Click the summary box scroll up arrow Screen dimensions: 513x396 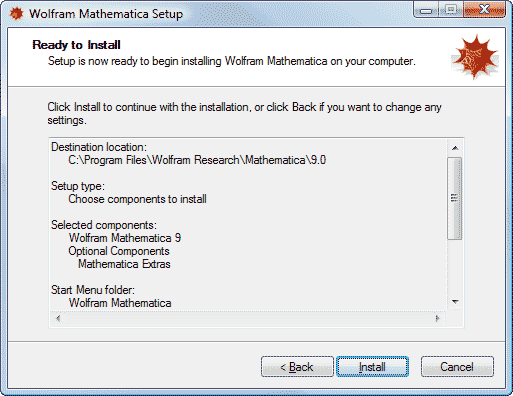pyautogui.click(x=455, y=148)
